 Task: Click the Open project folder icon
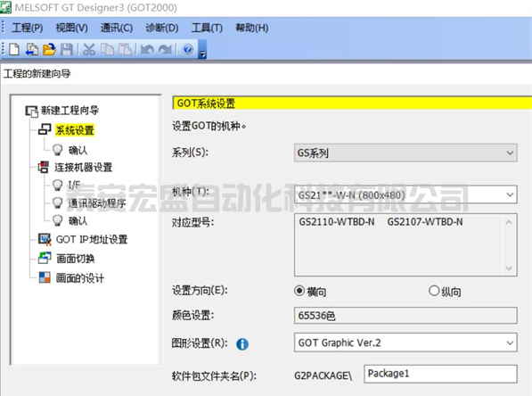point(50,49)
